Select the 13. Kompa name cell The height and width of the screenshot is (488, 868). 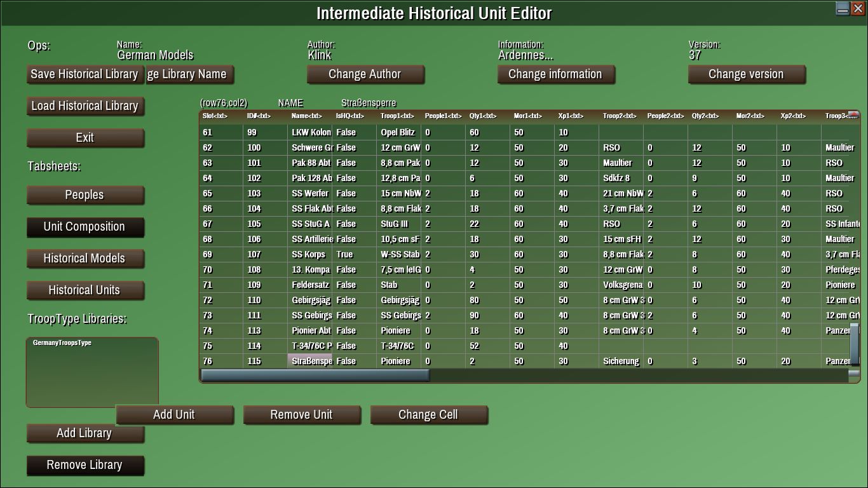point(310,269)
